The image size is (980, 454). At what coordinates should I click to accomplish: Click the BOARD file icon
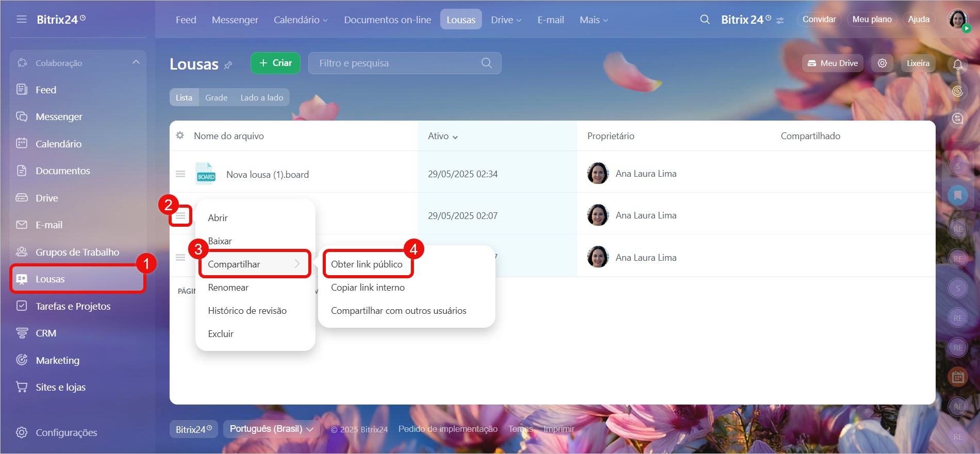pyautogui.click(x=205, y=174)
